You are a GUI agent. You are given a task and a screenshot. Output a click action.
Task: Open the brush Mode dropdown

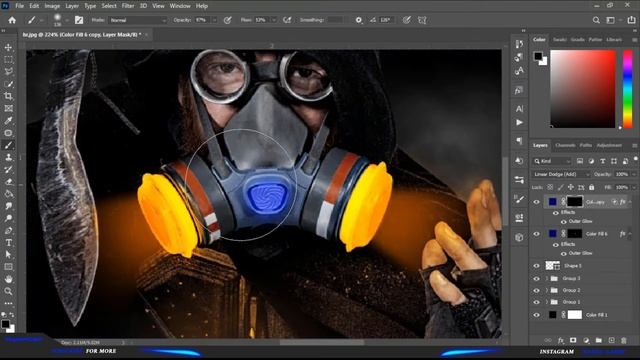click(138, 20)
